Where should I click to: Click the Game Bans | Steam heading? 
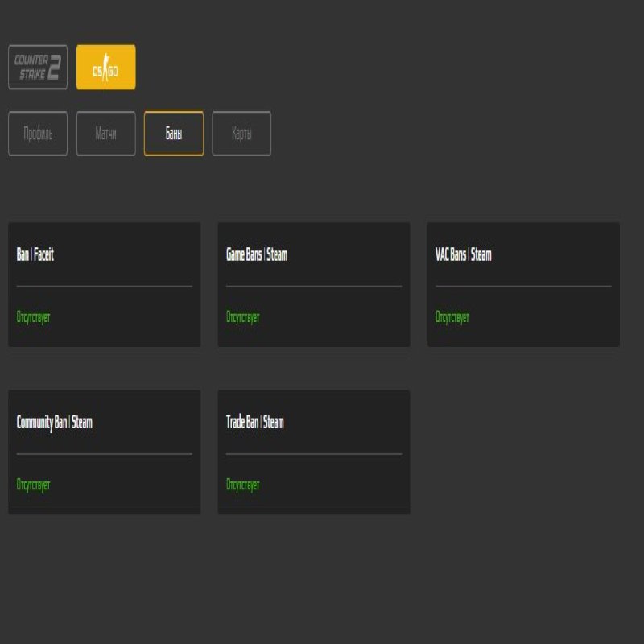pyautogui.click(x=257, y=255)
